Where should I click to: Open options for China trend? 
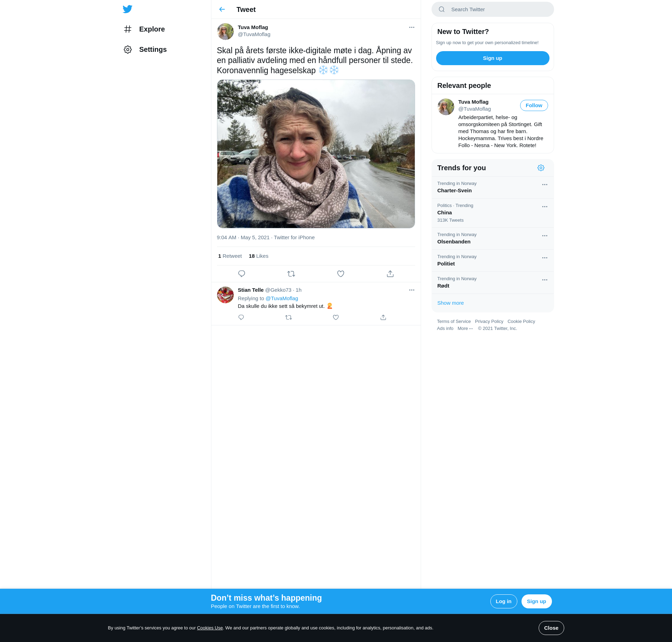point(545,207)
